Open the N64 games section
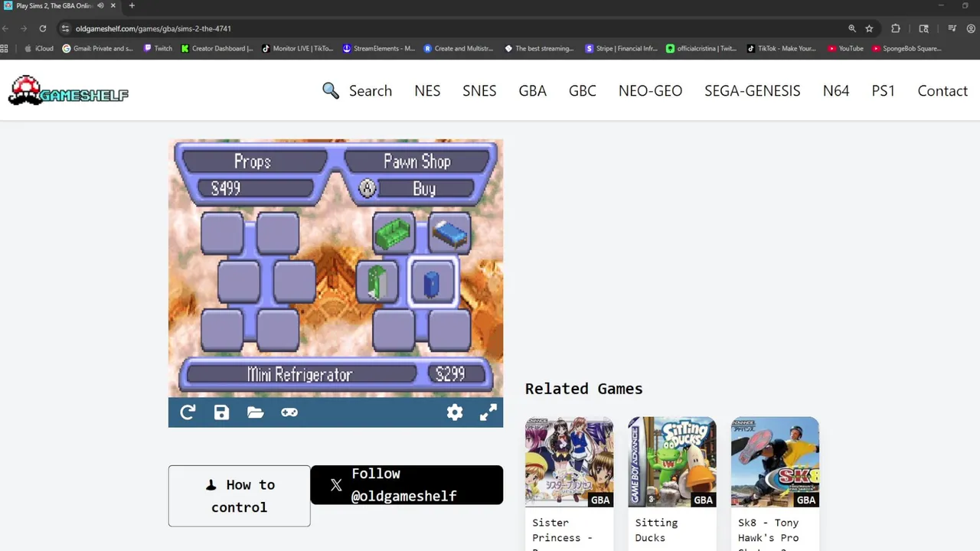Viewport: 980px width, 551px height. pos(836,90)
